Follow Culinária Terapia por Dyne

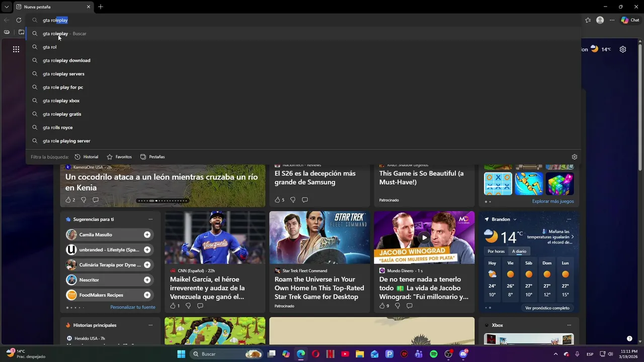(x=147, y=265)
